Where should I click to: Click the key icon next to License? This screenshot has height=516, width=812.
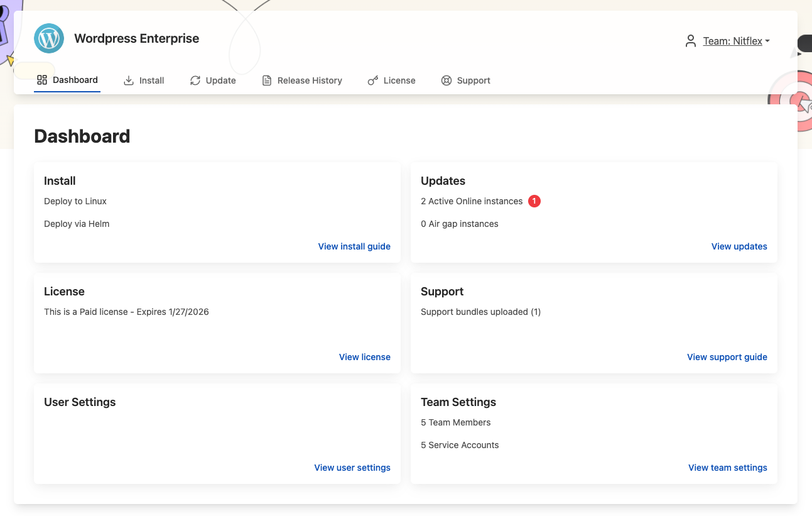[x=372, y=80]
